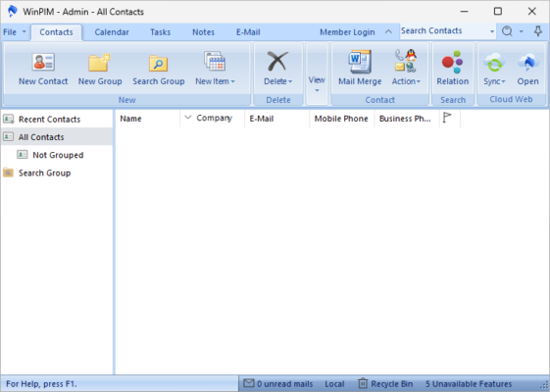Switch to the Contacts tab

coord(56,32)
